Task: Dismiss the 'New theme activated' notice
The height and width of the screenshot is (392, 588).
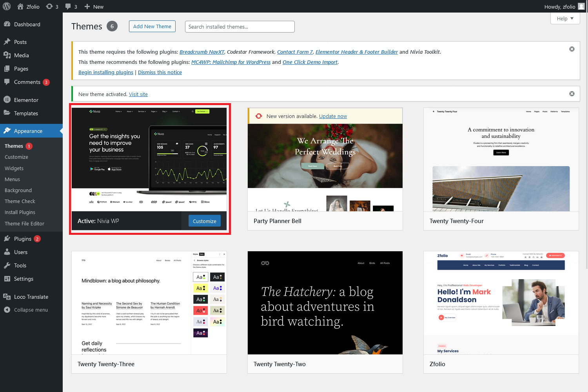Action: pyautogui.click(x=572, y=94)
